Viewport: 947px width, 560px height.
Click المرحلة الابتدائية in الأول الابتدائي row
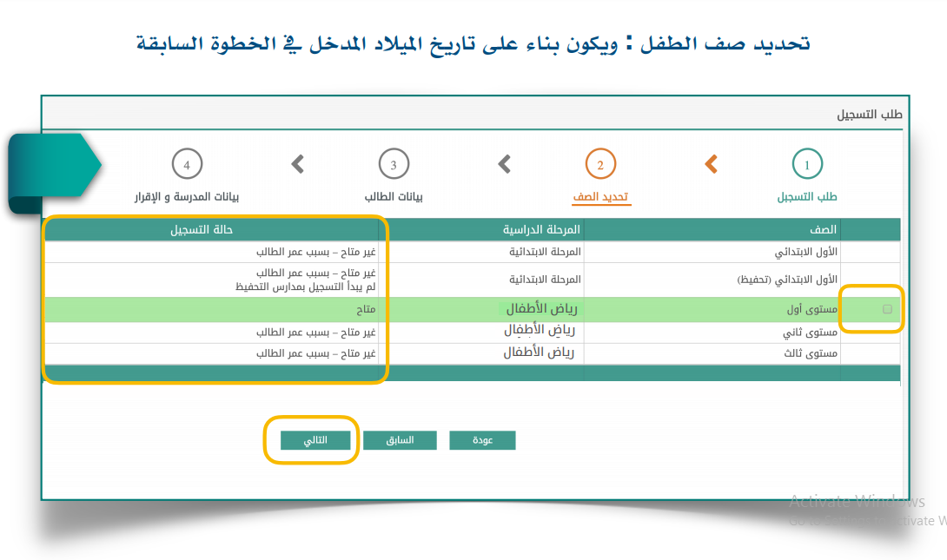point(545,252)
